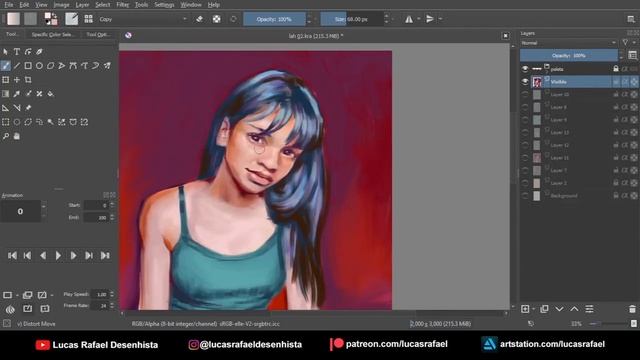Image resolution: width=640 pixels, height=360 pixels.
Task: Increase the animation End frame spinner
Action: (112, 216)
